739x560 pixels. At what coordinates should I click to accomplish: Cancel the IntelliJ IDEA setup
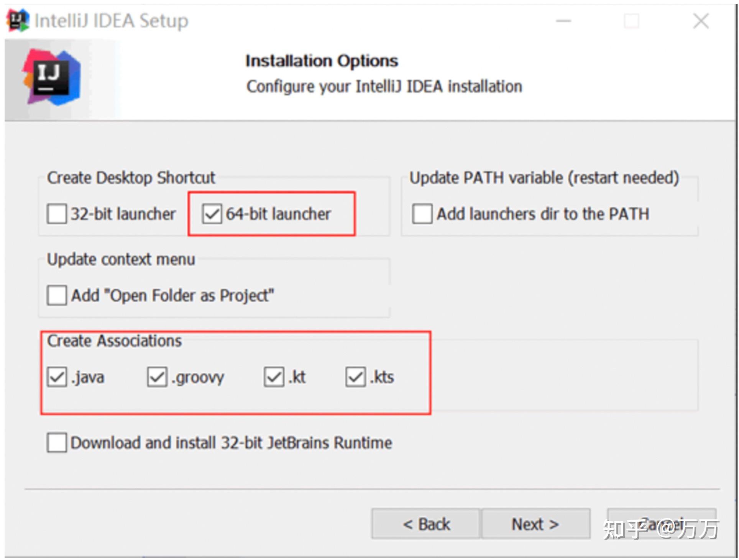click(662, 524)
